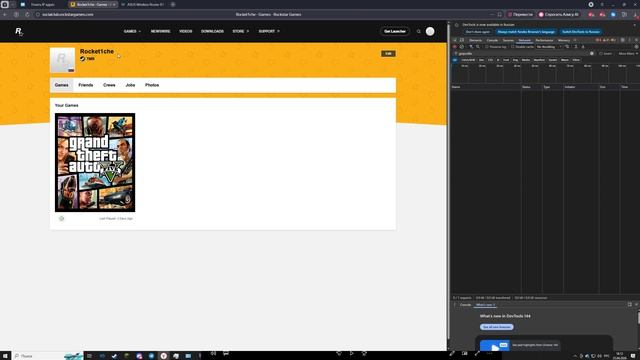640x360 pixels.
Task: Open network search magnifier in DevTools
Action: tap(478, 47)
